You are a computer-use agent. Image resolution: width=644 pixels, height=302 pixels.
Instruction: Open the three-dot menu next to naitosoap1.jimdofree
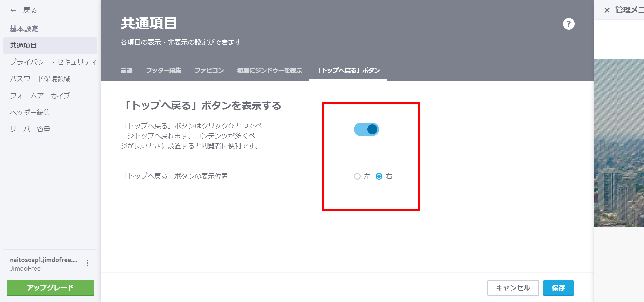88,263
